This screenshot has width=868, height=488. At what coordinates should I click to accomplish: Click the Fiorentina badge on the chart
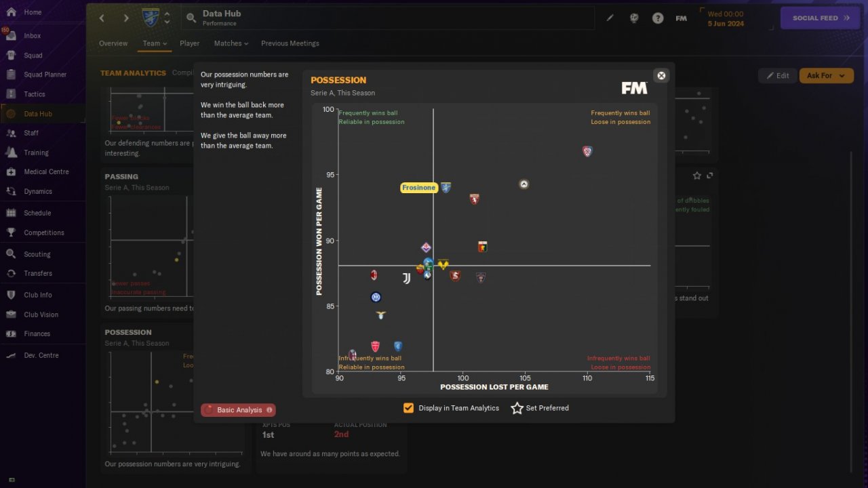coord(426,247)
